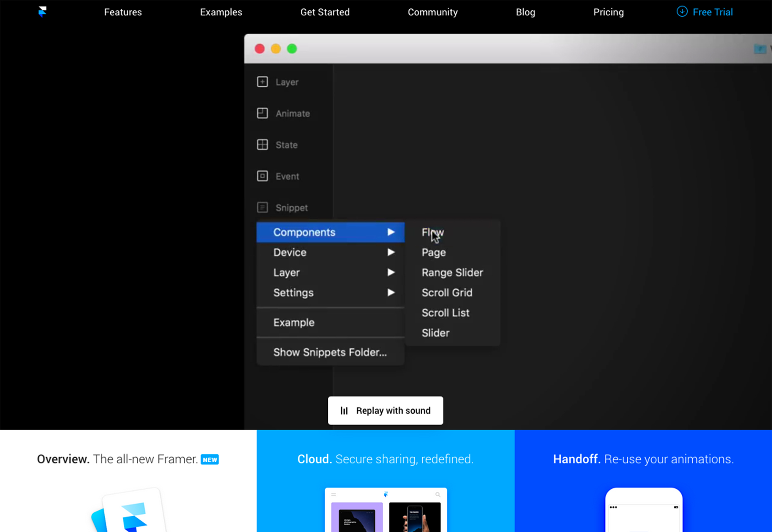The width and height of the screenshot is (772, 532).
Task: Expand the Layer submenu arrow
Action: pyautogui.click(x=391, y=272)
